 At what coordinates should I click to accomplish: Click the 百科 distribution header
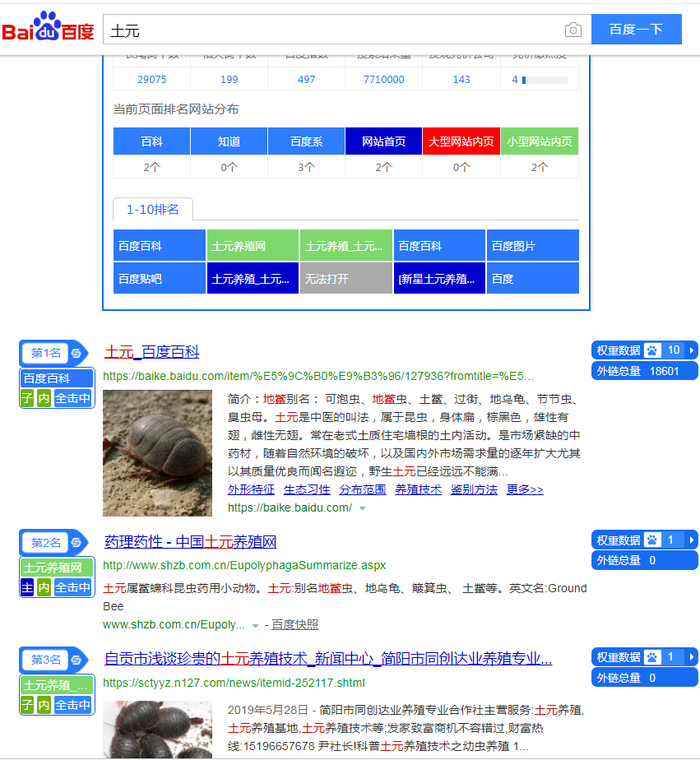point(151,141)
